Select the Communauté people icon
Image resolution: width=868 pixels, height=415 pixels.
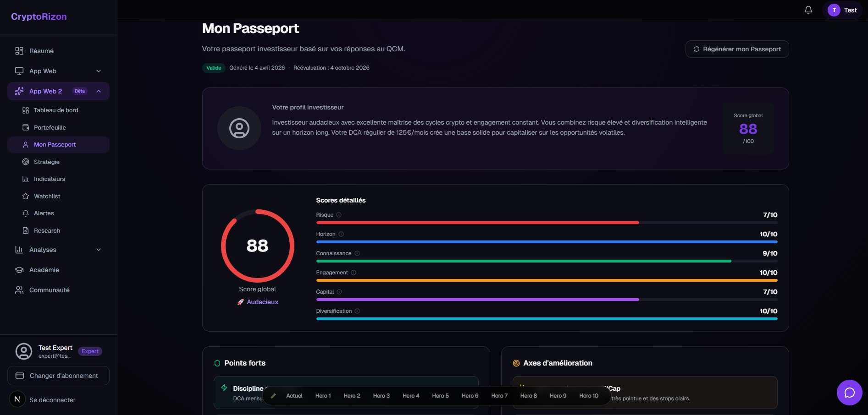point(19,290)
